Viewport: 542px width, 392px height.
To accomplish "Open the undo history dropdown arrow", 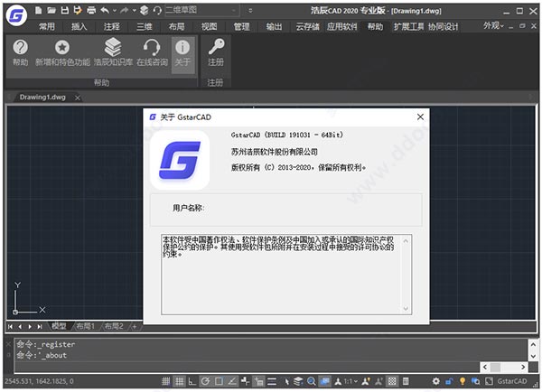I will point(115,11).
